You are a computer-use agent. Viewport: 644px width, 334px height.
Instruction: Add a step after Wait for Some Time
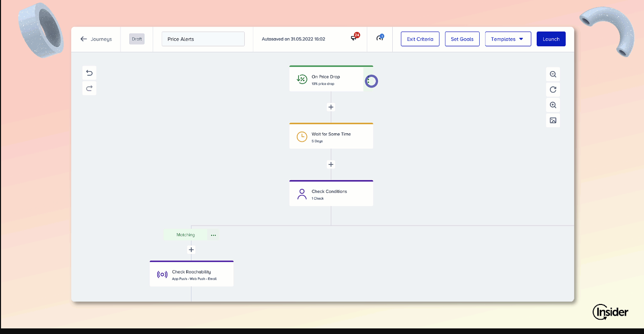(x=331, y=164)
